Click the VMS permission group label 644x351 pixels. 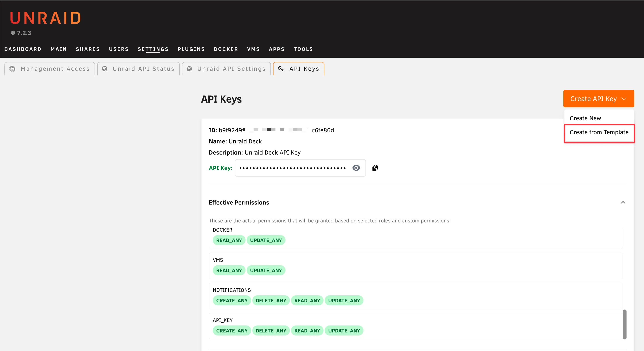click(x=218, y=260)
